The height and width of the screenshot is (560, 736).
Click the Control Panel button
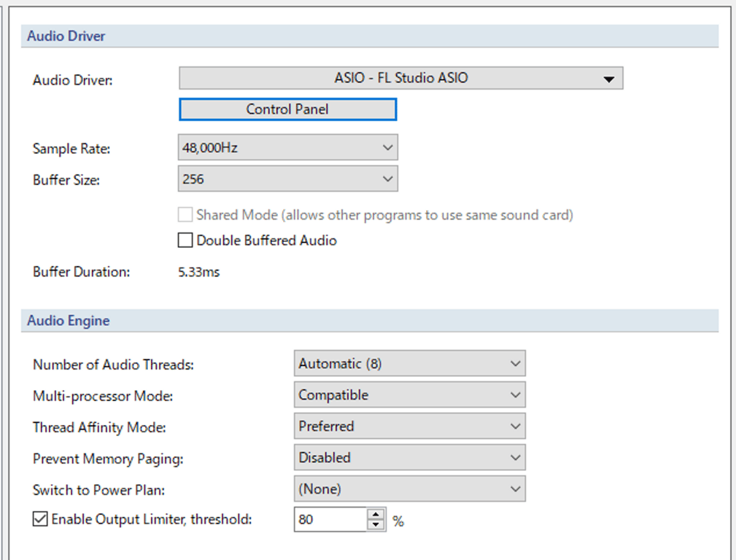click(x=287, y=109)
